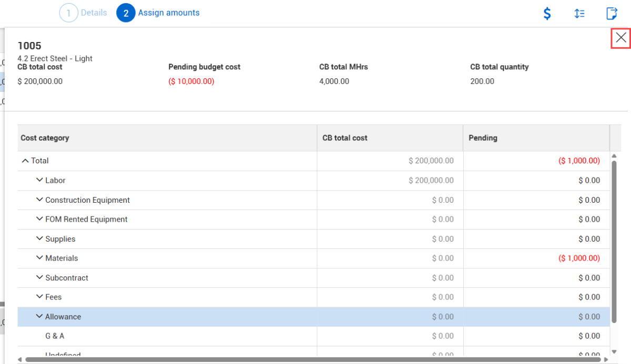
Task: Click the vertical scrollbar down arrow
Action: pyautogui.click(x=614, y=351)
